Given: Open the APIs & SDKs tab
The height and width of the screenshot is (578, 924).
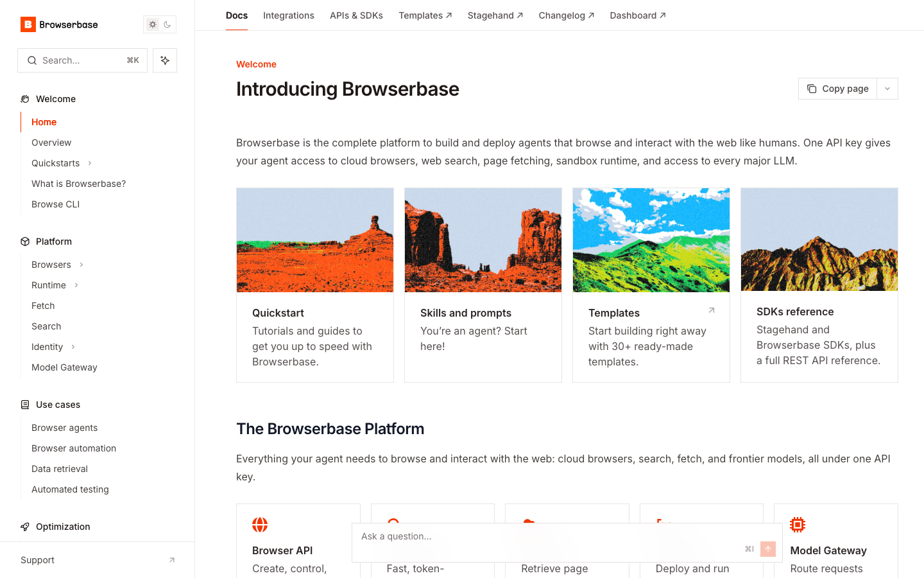Looking at the screenshot, I should click(356, 15).
